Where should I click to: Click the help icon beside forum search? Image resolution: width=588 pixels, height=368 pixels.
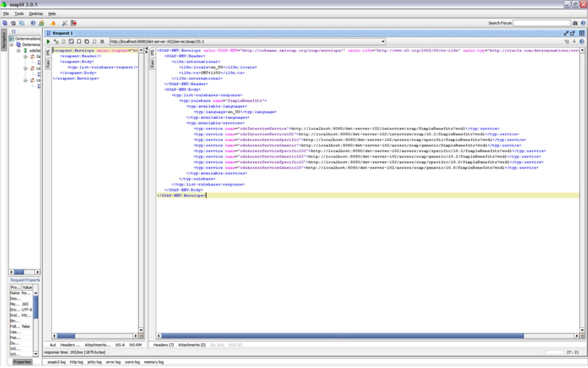click(583, 23)
